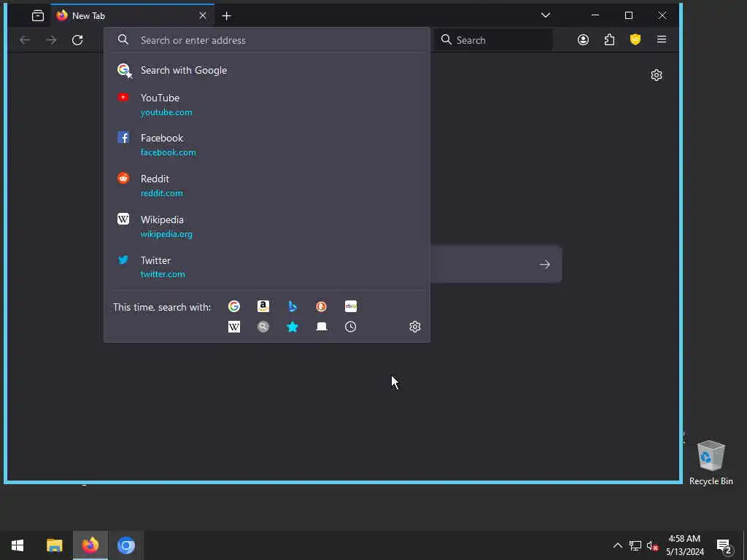
Task: Choose Search with Google suggestion
Action: pyautogui.click(x=267, y=71)
